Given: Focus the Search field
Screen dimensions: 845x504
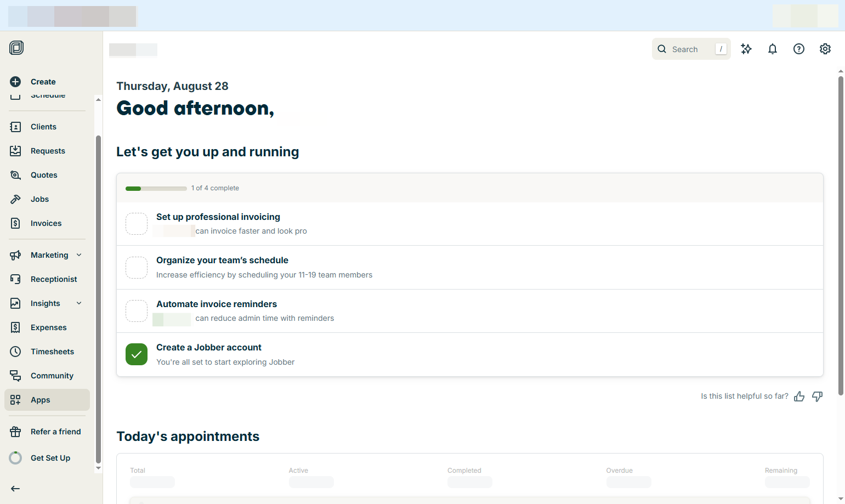Looking at the screenshot, I should [x=691, y=49].
